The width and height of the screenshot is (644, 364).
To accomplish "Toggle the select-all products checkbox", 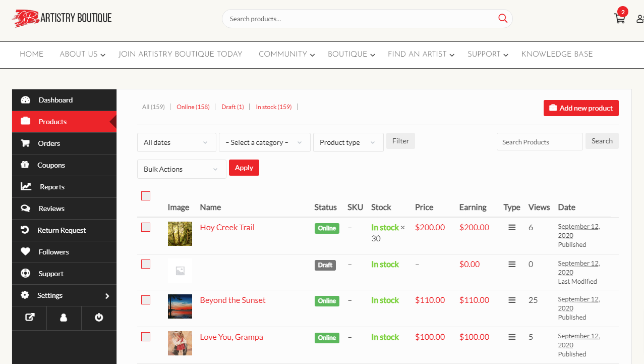I will pos(146,196).
